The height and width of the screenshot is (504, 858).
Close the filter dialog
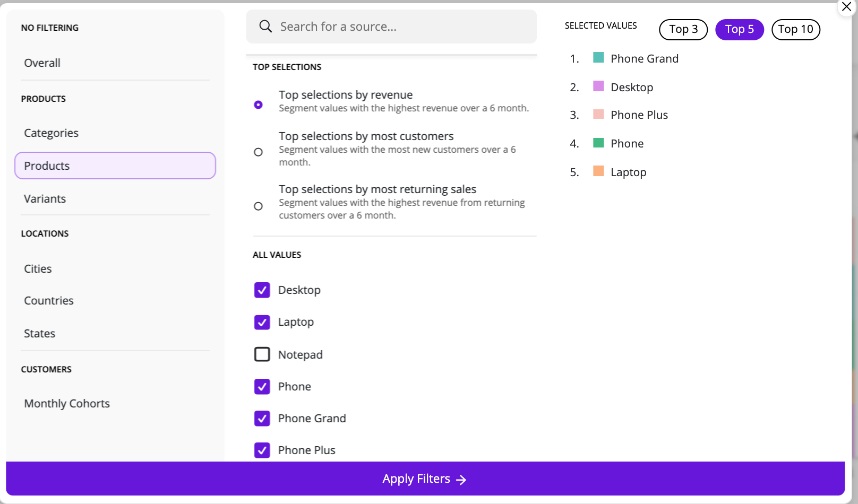(846, 7)
